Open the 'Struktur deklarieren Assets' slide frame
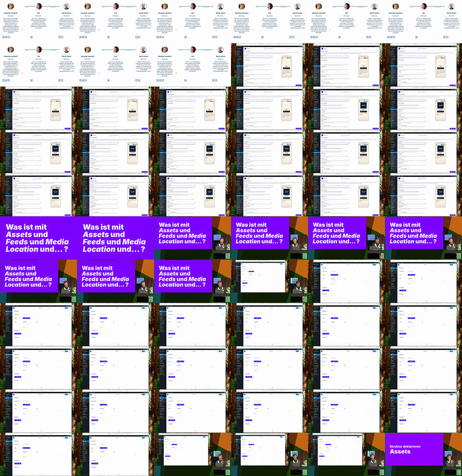The image size is (462, 476). 423,454
